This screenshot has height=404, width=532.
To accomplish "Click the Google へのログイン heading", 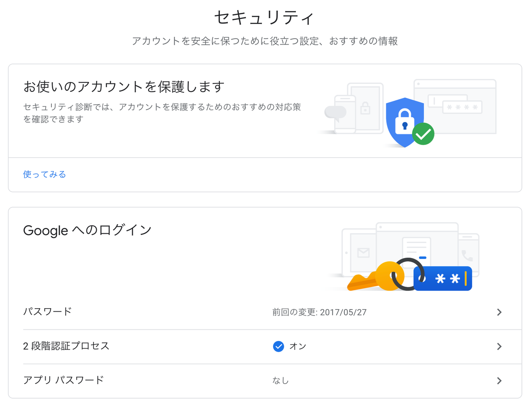I will point(87,230).
